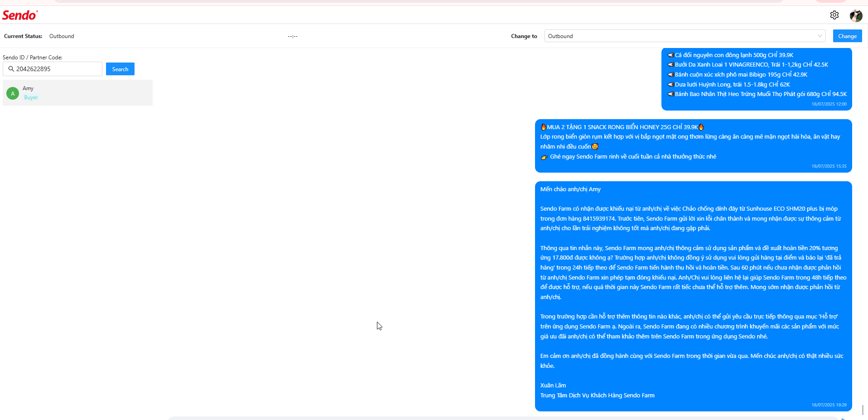Expand the Change to status dropdown

[685, 36]
